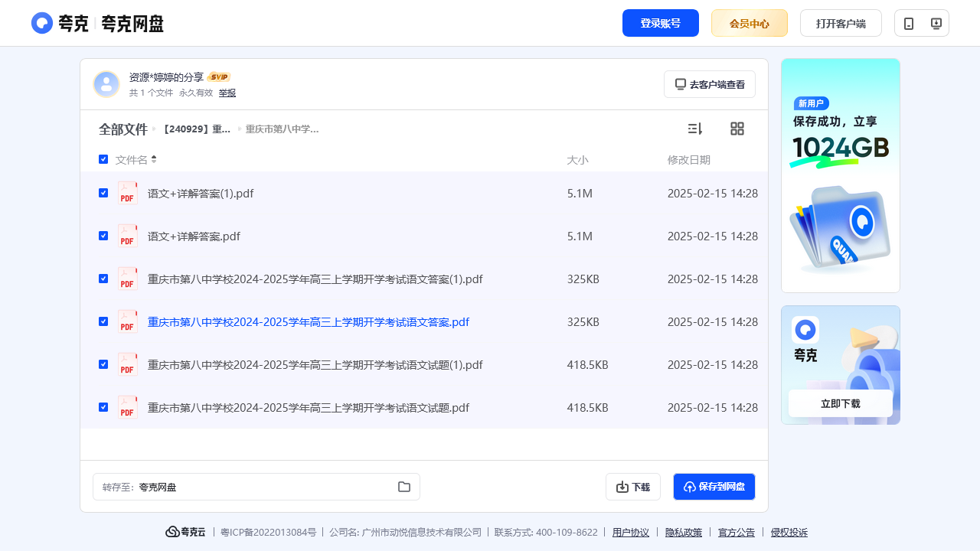Click the 大小 column header
Screen dimensions: 980x551
click(x=577, y=160)
